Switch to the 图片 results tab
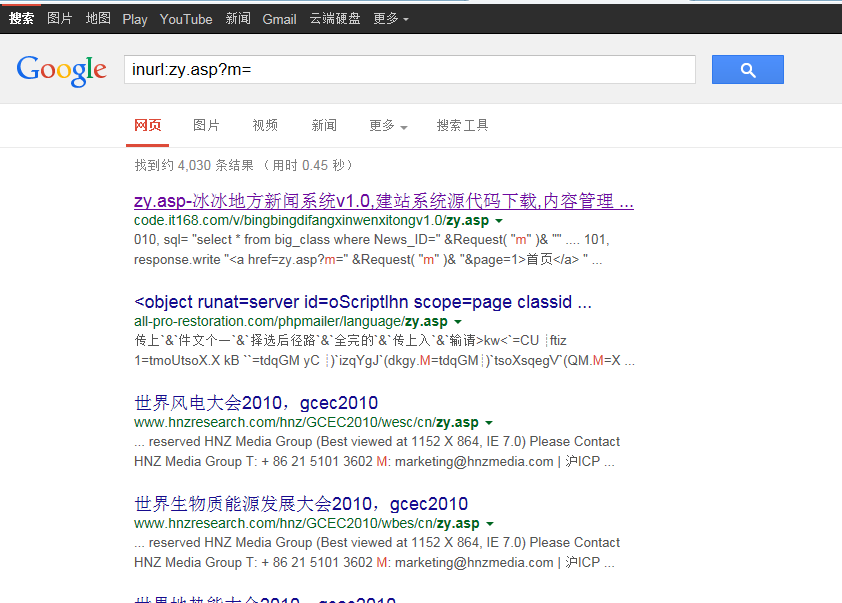Image resolution: width=842 pixels, height=603 pixels. click(206, 126)
